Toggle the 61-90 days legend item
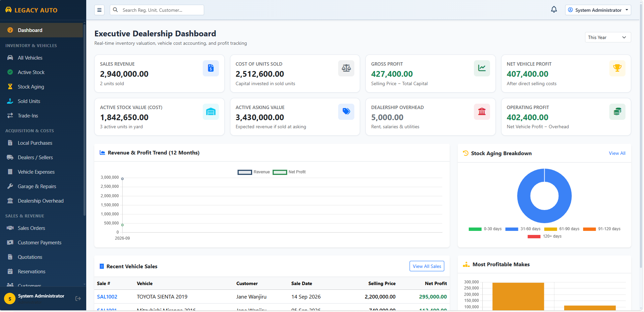 coord(562,229)
